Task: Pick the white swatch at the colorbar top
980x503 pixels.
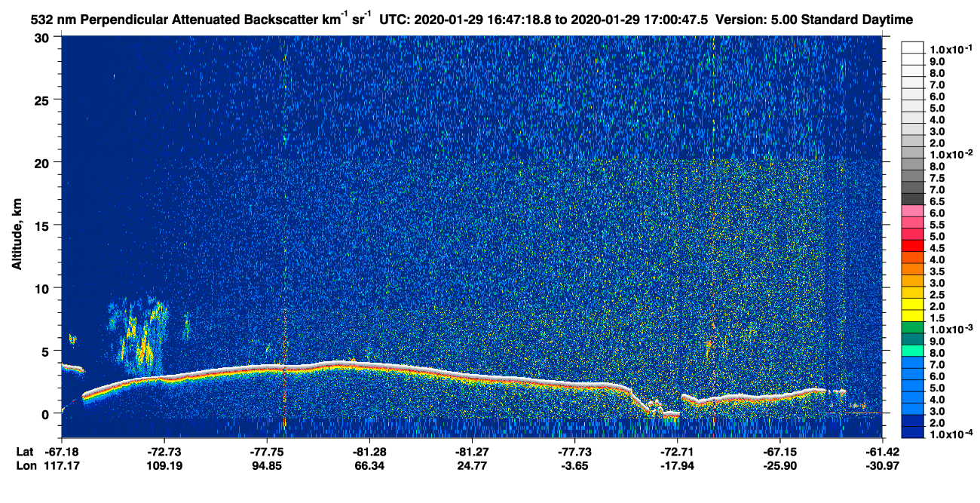Action: pos(913,47)
